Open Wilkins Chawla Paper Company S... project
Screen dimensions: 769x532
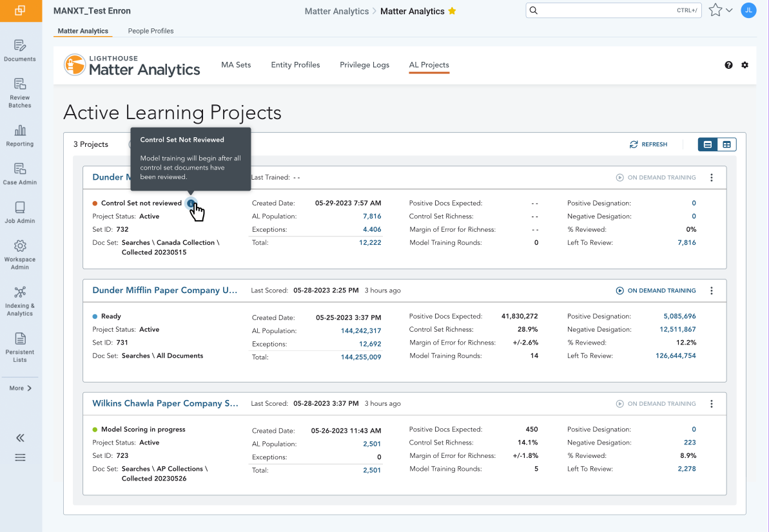(x=165, y=403)
